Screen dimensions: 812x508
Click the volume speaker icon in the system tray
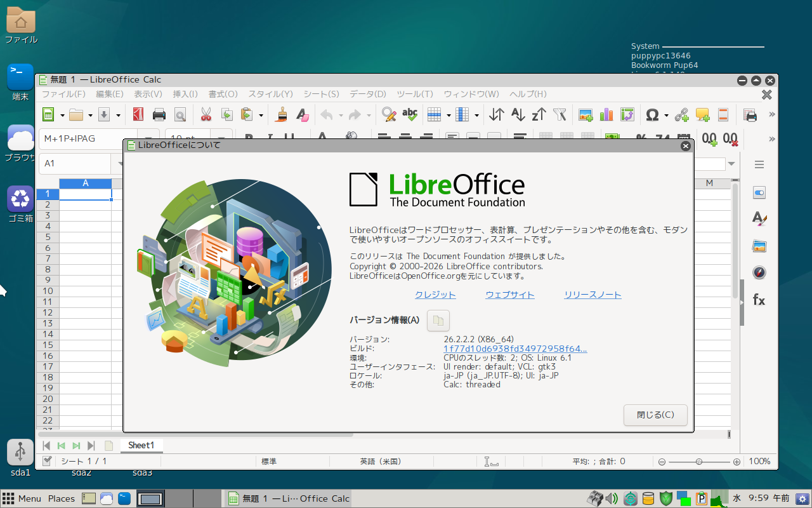[612, 498]
